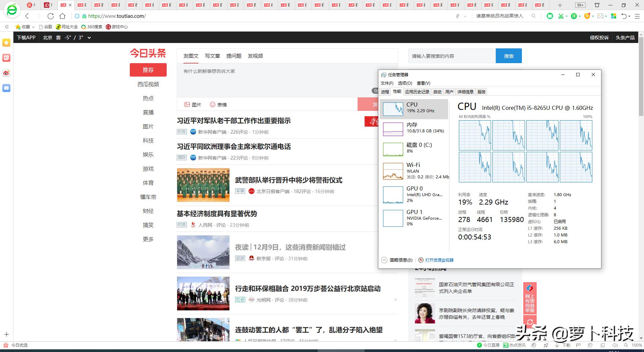Open the browser skin shirt icon
644x352 pixels.
(x=597, y=5)
